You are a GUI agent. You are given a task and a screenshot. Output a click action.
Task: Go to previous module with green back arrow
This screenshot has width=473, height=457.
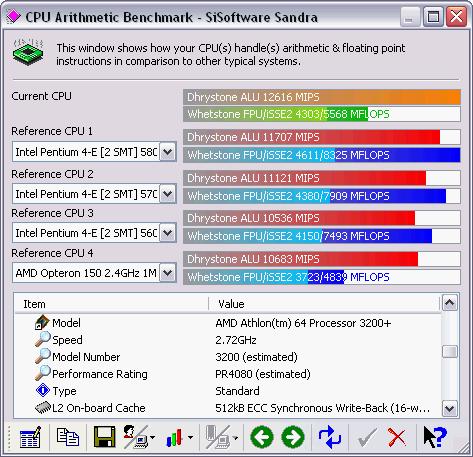[262, 437]
